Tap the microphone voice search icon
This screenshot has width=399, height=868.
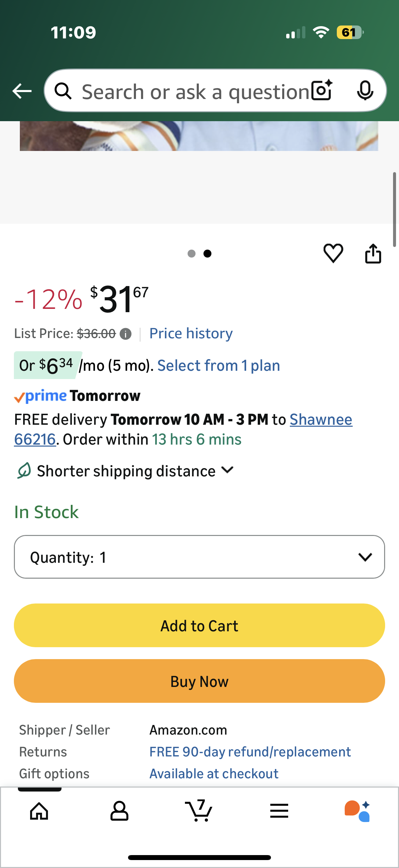coord(365,91)
